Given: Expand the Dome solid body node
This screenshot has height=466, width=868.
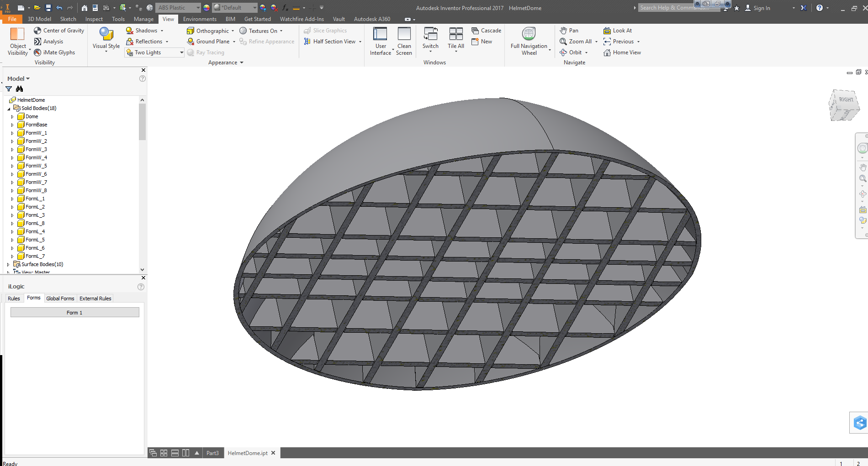Looking at the screenshot, I should click(x=12, y=117).
